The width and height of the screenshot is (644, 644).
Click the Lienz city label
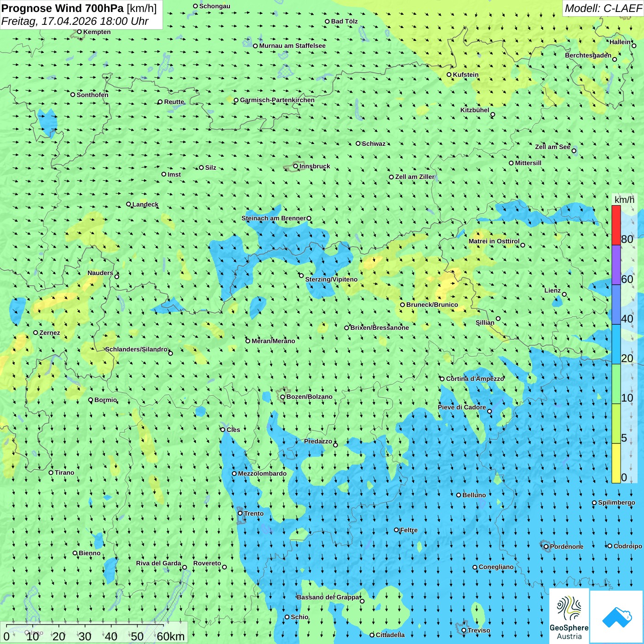coord(552,290)
